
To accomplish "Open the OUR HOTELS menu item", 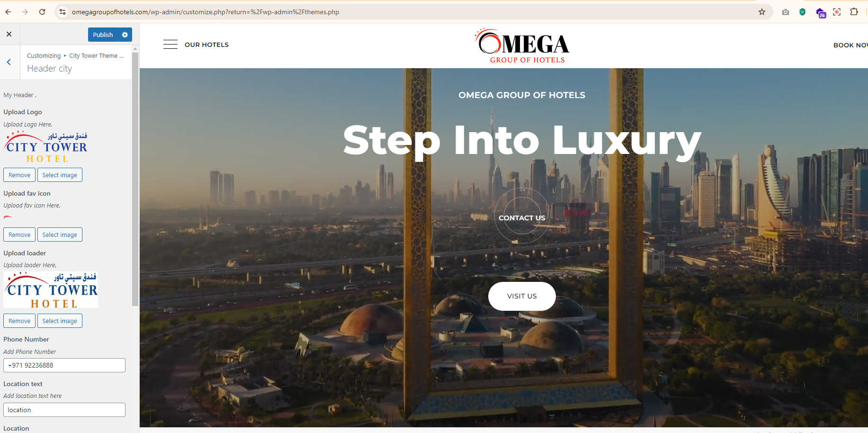I will tap(206, 45).
